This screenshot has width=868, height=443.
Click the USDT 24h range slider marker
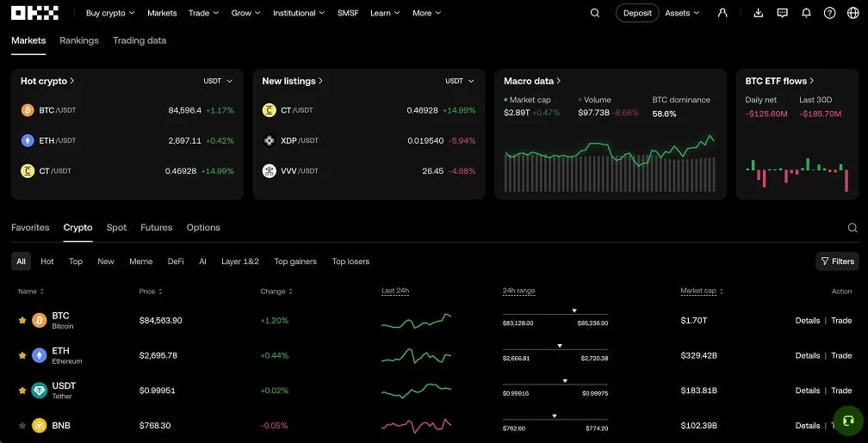tap(565, 380)
